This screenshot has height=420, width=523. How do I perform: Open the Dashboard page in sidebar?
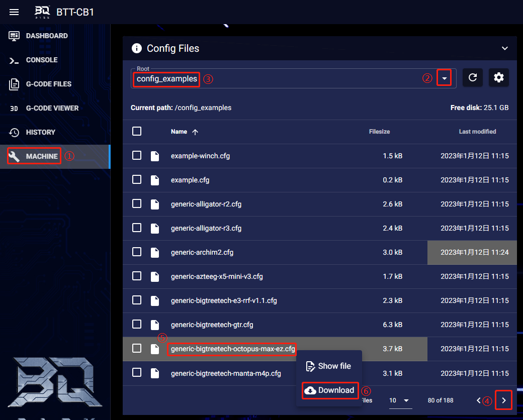(46, 36)
